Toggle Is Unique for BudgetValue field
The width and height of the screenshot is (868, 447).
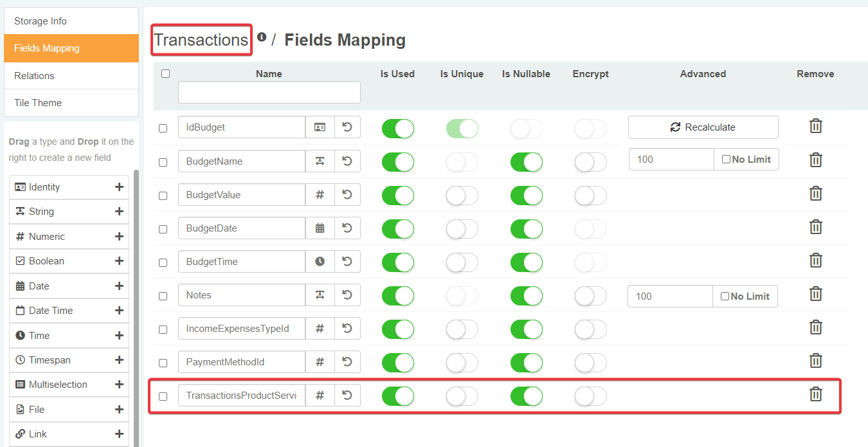click(x=462, y=195)
